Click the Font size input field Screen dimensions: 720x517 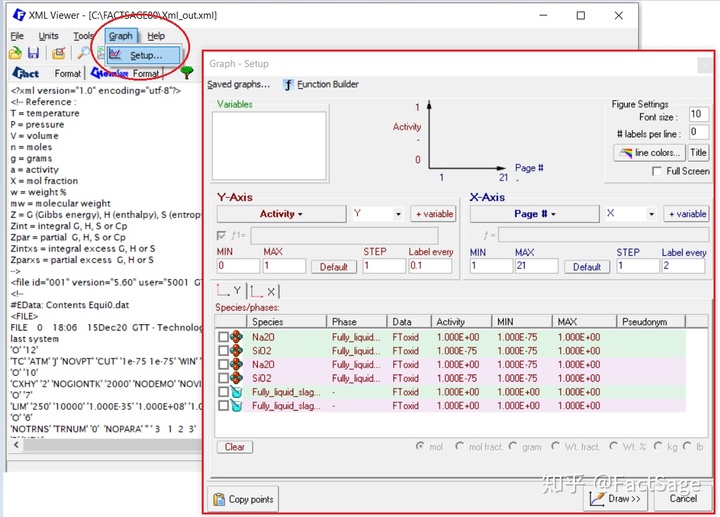click(x=699, y=114)
